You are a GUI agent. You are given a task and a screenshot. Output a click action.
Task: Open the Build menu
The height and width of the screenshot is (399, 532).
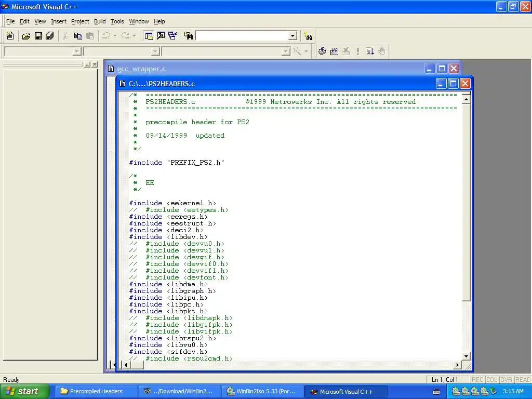coord(100,21)
